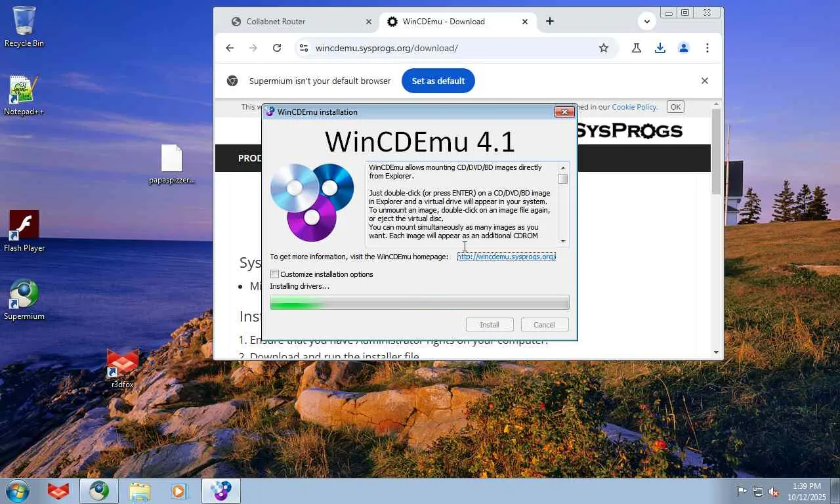Open the browser three-dot menu
The image size is (840, 504).
click(x=707, y=48)
